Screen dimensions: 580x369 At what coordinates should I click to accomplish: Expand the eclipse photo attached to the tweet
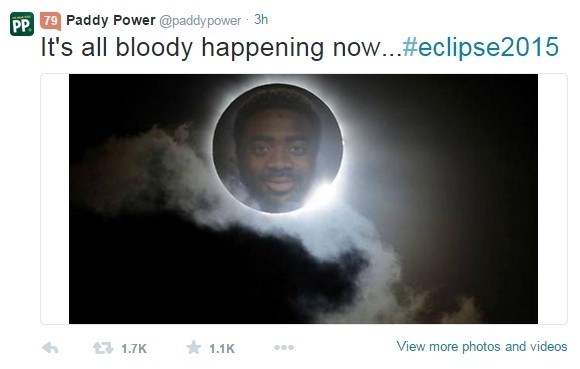pyautogui.click(x=303, y=199)
